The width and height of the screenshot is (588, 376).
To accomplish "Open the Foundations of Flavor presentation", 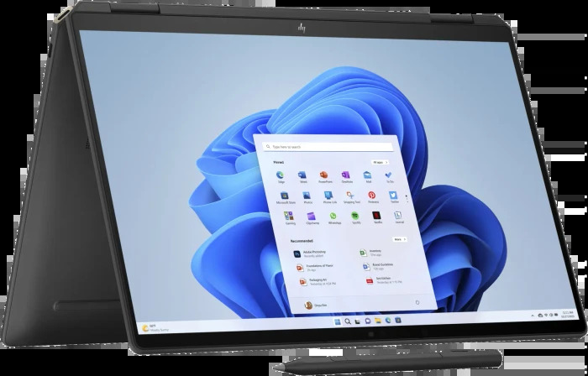I will 315,268.
